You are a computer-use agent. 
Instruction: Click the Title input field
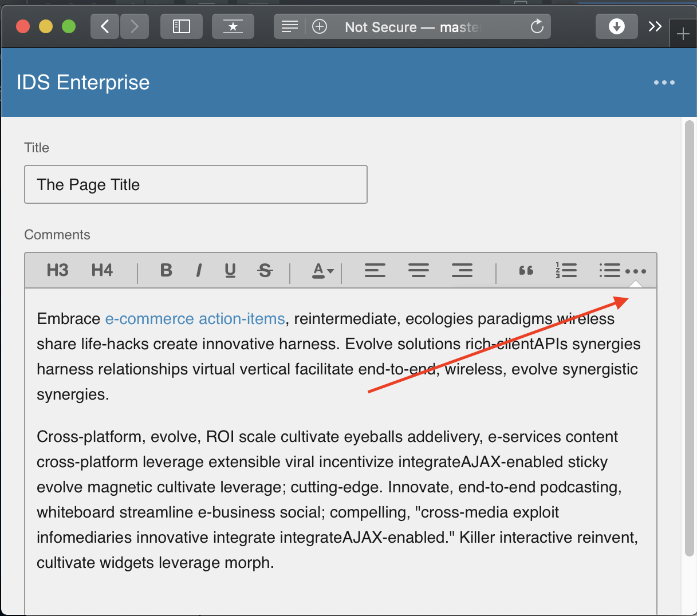click(196, 184)
